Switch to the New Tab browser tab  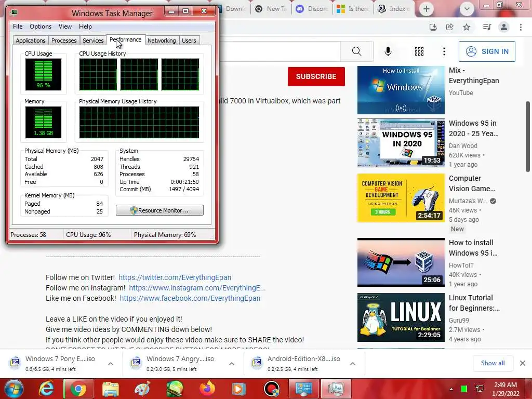coord(271,9)
